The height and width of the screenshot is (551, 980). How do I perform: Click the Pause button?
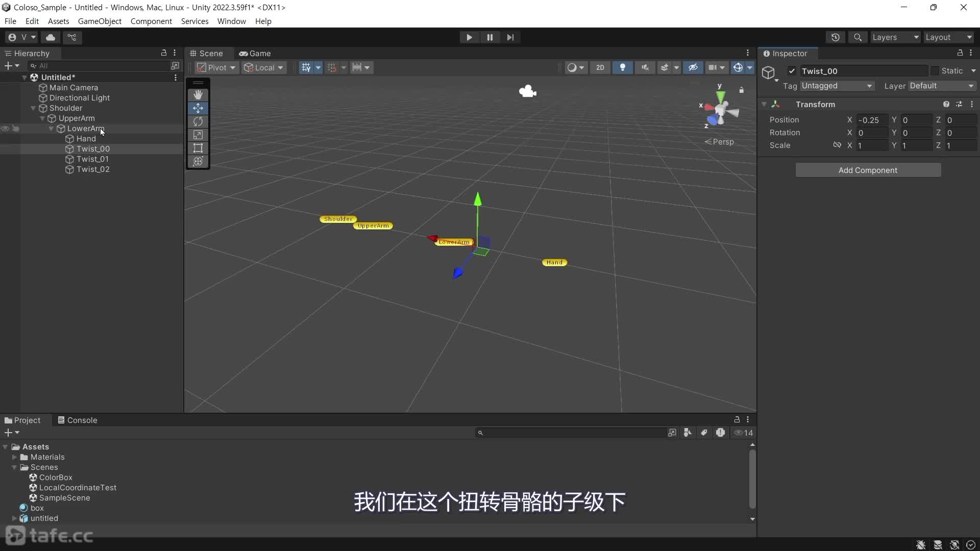489,37
